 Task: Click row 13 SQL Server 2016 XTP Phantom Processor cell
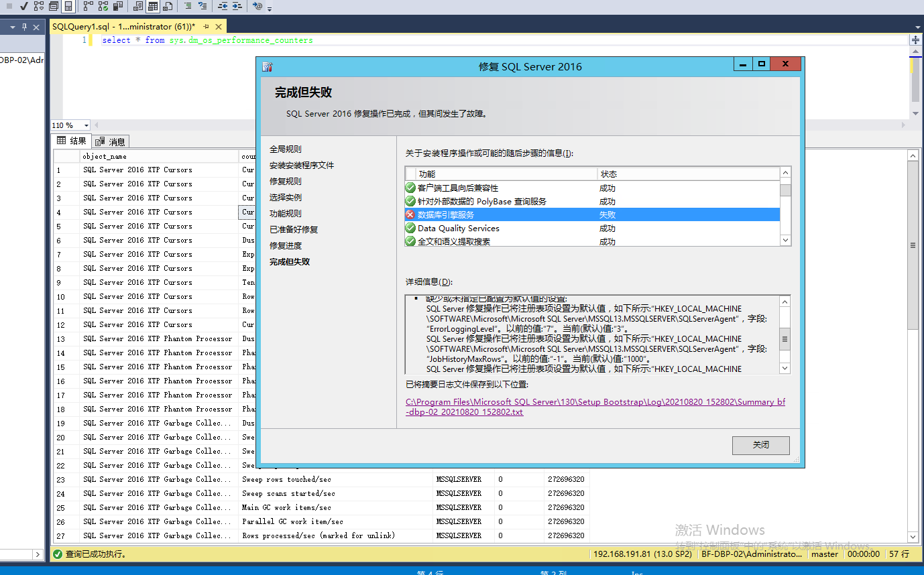[159, 339]
